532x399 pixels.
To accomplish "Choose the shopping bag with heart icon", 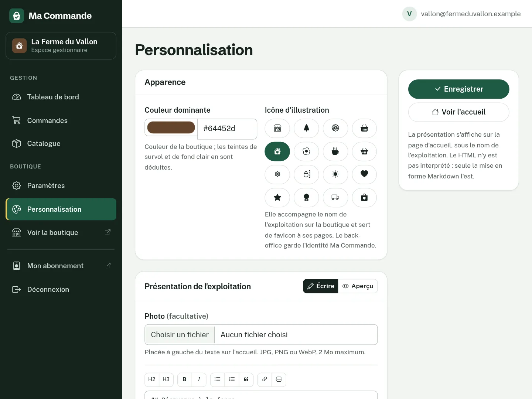I will tap(364, 198).
